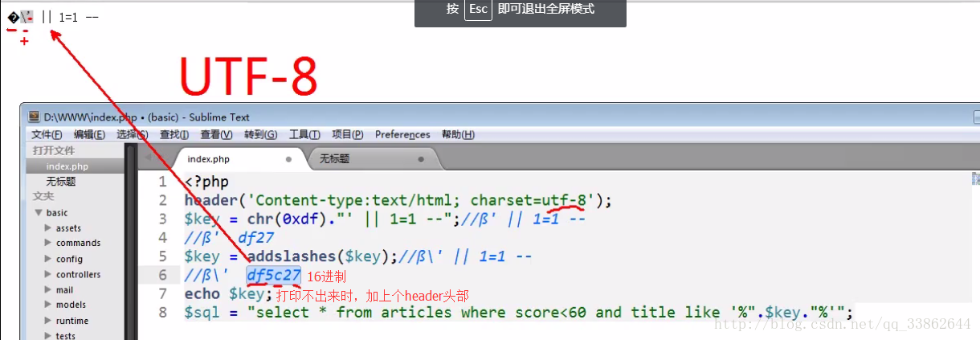Click the config folder name
Image resolution: width=980 pixels, height=340 pixels.
(69, 259)
